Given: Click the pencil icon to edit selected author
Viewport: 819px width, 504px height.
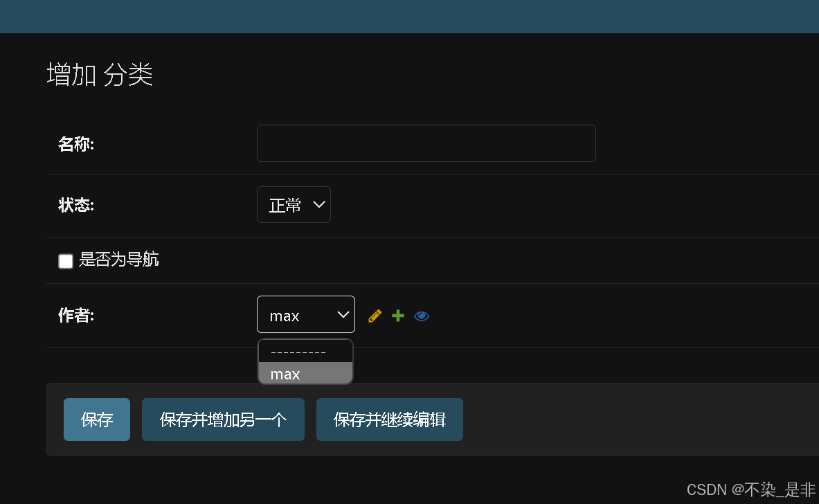Looking at the screenshot, I should pyautogui.click(x=375, y=316).
